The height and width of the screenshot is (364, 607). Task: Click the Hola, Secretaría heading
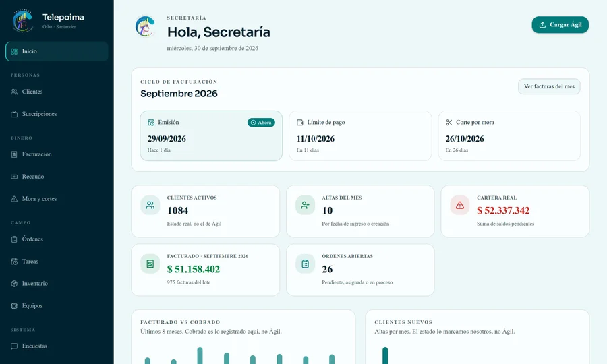pyautogui.click(x=219, y=32)
